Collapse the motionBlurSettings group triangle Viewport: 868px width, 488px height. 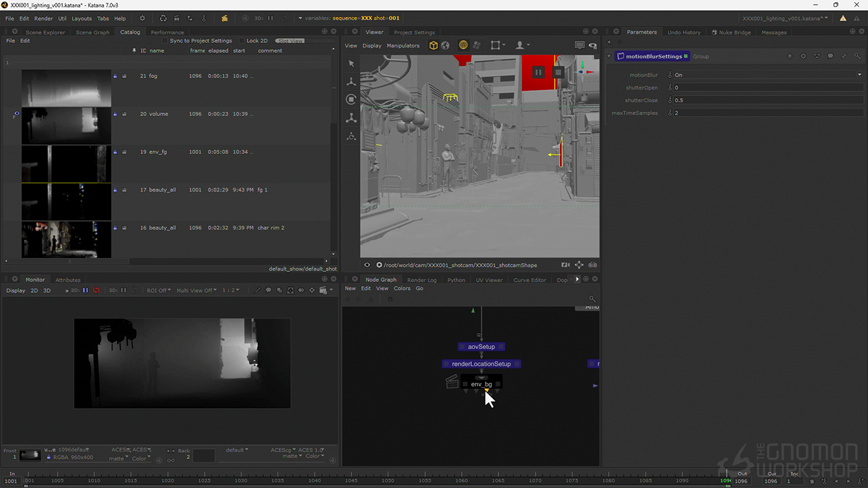pyautogui.click(x=609, y=56)
